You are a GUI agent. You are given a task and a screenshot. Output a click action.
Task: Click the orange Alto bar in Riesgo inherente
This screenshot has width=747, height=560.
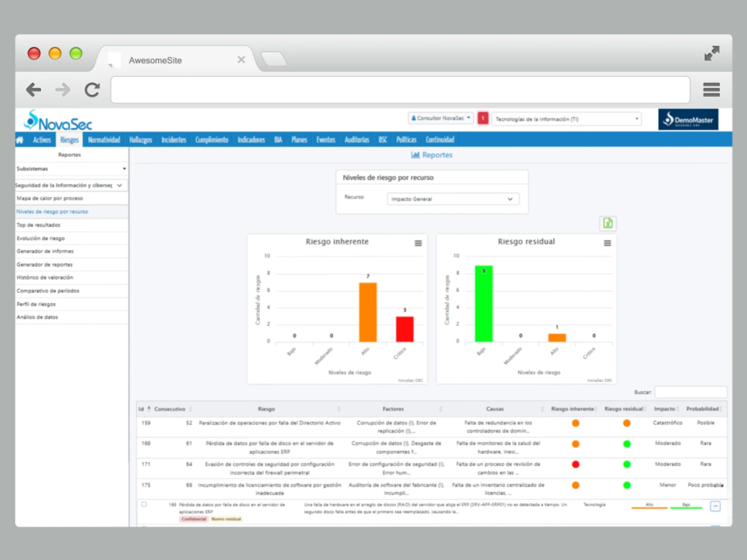click(x=368, y=312)
